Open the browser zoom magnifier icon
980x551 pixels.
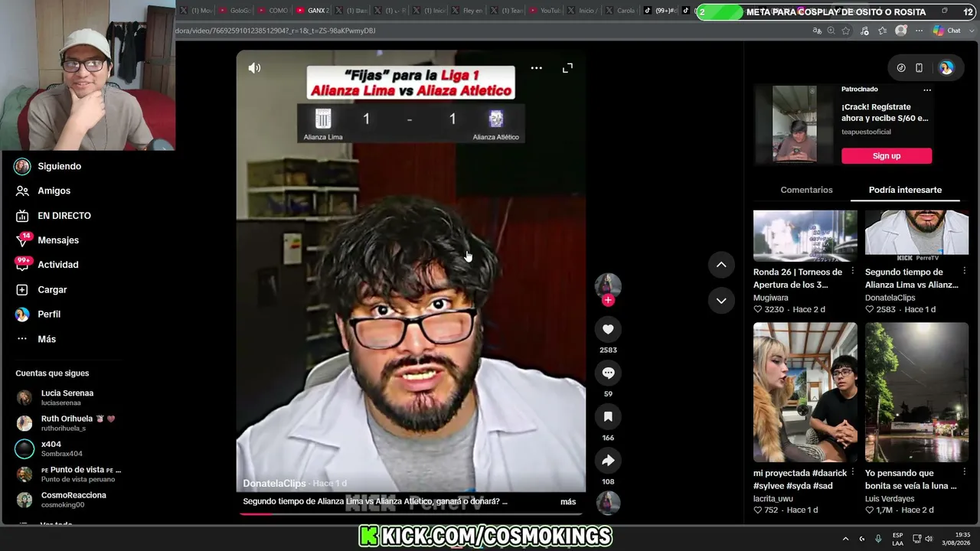[831, 31]
